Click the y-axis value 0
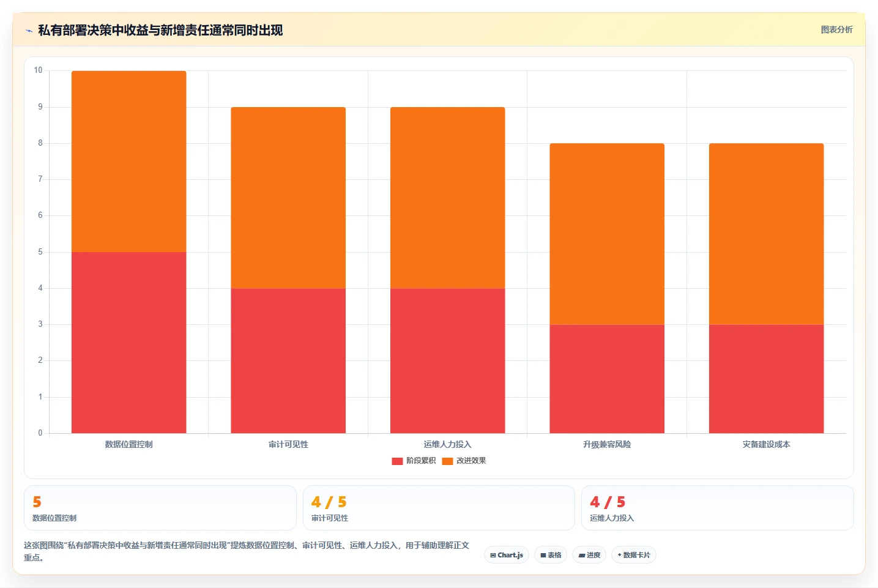Image resolution: width=878 pixels, height=588 pixels. 40,433
